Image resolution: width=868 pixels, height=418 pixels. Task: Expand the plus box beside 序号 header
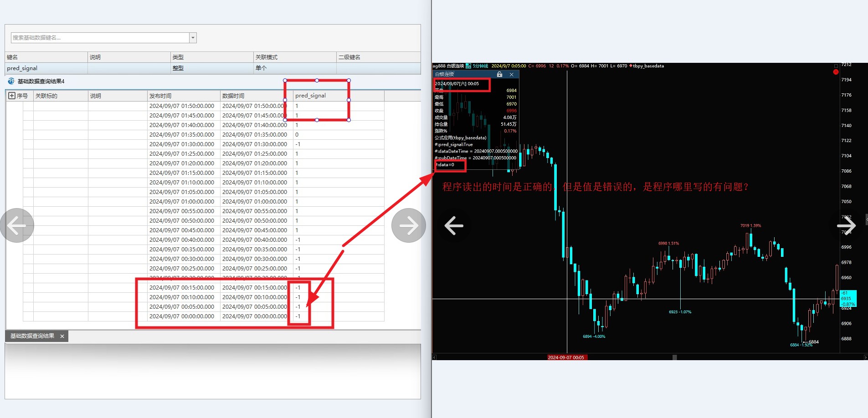12,96
